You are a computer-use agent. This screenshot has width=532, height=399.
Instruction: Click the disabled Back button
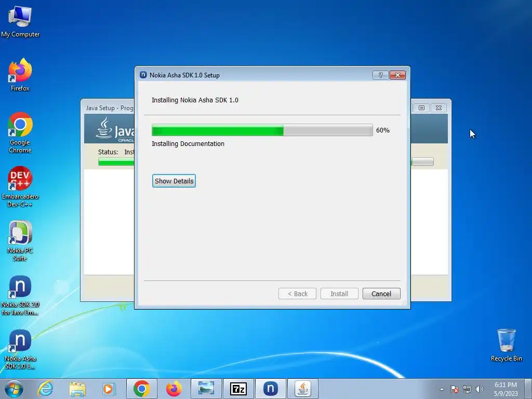click(x=297, y=294)
